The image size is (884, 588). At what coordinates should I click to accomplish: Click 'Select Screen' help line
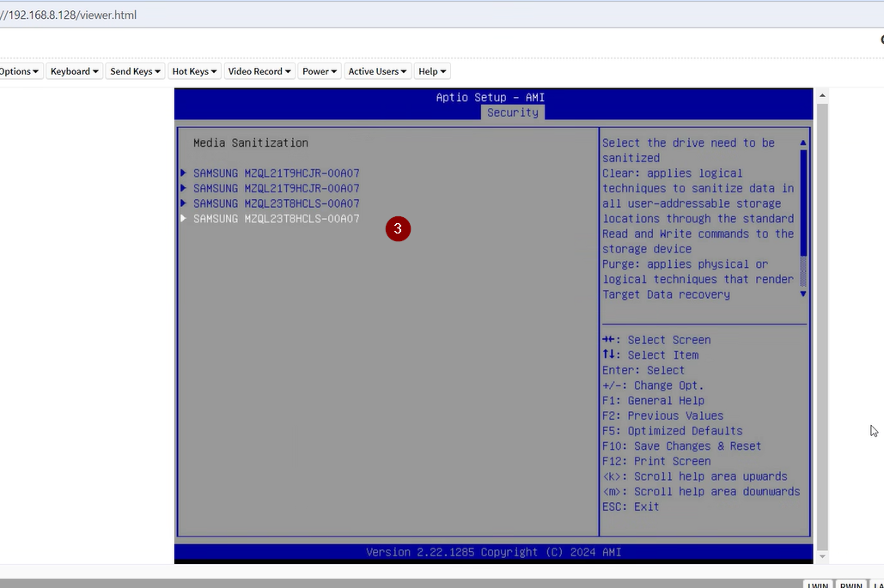click(657, 340)
